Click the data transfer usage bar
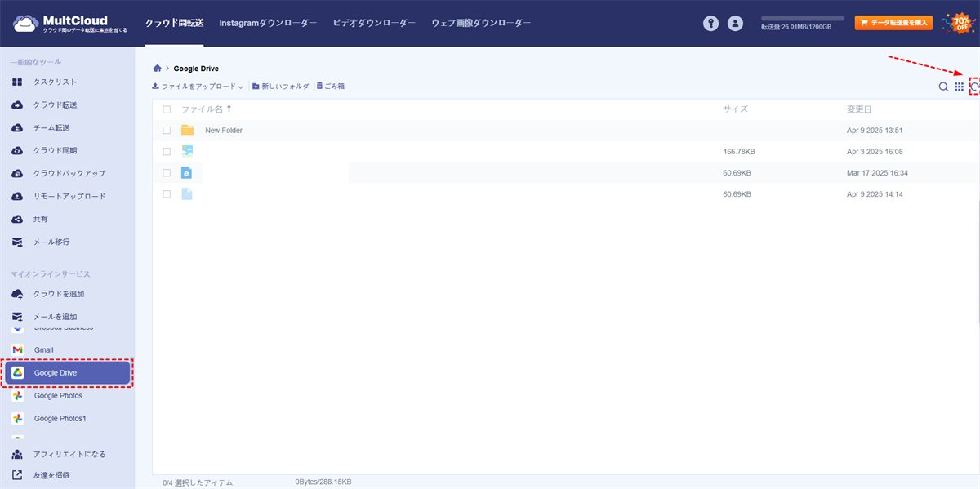Viewport: 980px width, 489px height. (x=803, y=18)
